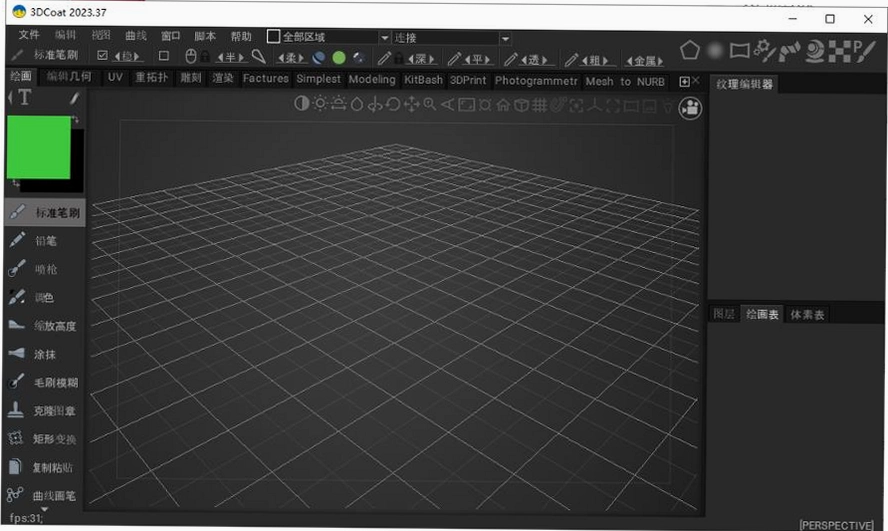Click the 半 radius value stepper
888x531 pixels.
coord(230,57)
